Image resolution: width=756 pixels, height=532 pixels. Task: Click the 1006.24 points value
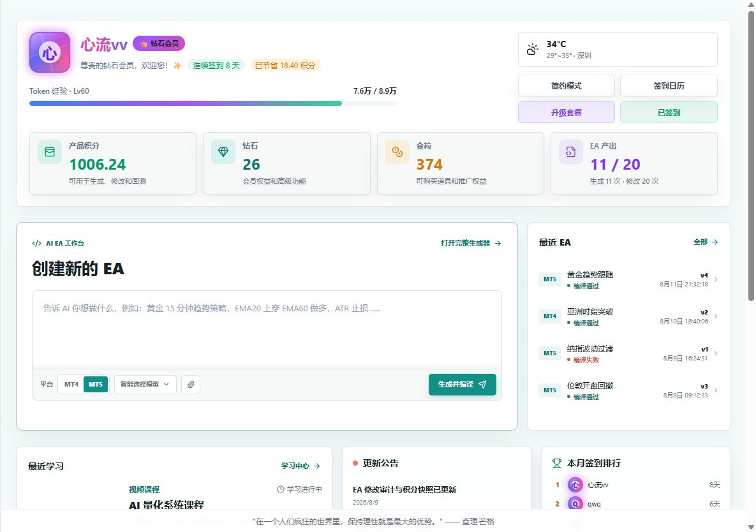[x=98, y=165]
